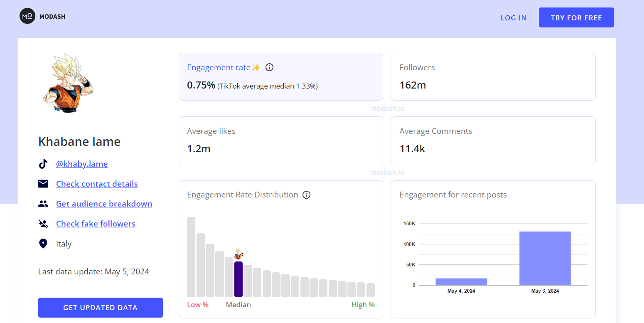Image resolution: width=644 pixels, height=323 pixels.
Task: Click the Italy location text
Action: pos(64,244)
